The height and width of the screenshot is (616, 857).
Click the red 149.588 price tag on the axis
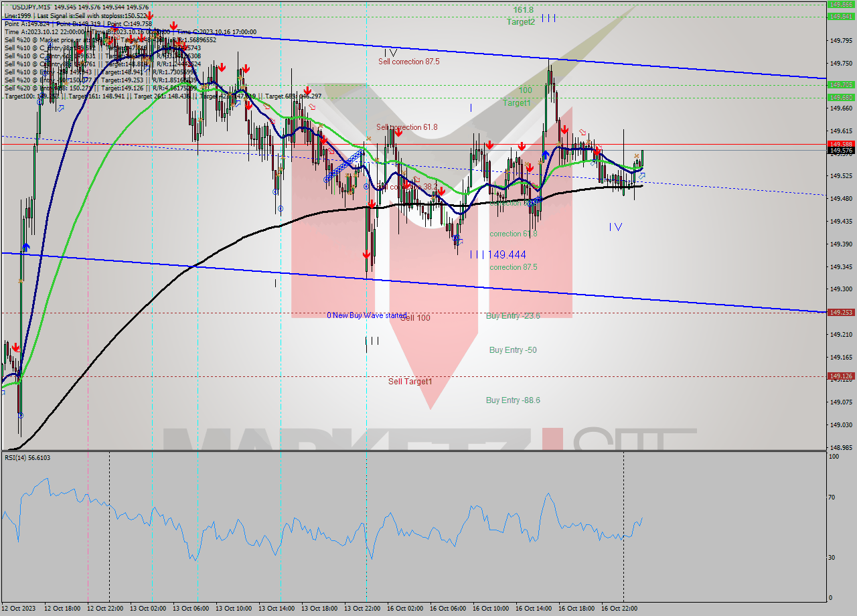click(x=840, y=143)
